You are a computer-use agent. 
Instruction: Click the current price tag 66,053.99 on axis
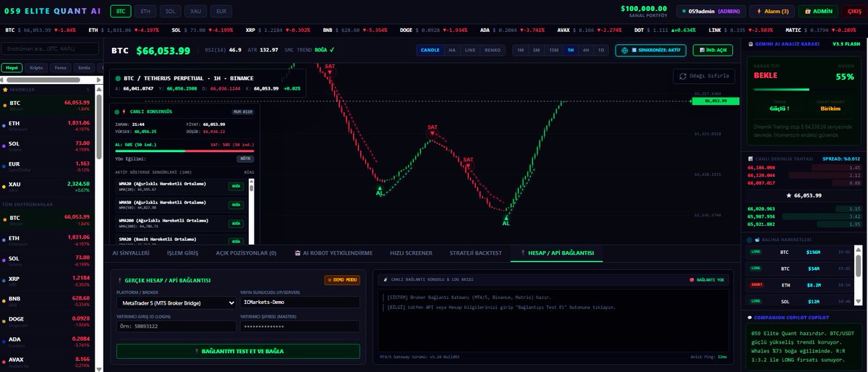pyautogui.click(x=715, y=101)
